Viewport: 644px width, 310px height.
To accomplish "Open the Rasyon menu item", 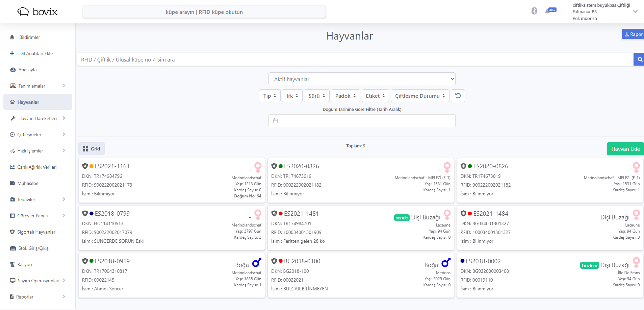I will [37, 264].
